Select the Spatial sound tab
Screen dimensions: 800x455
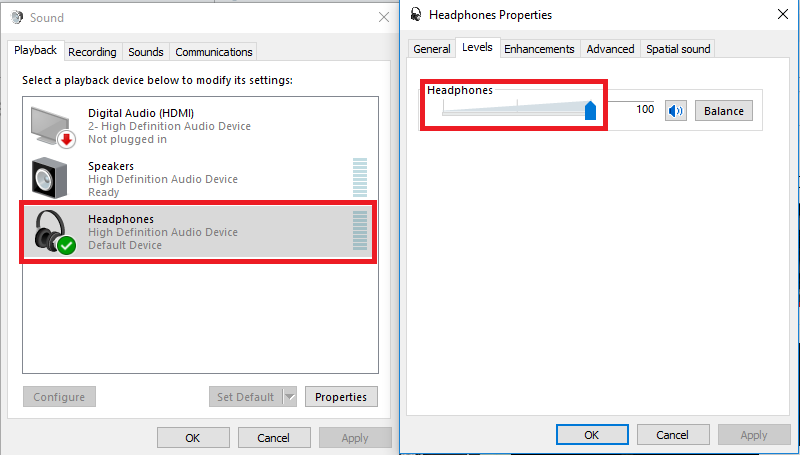pyautogui.click(x=678, y=49)
